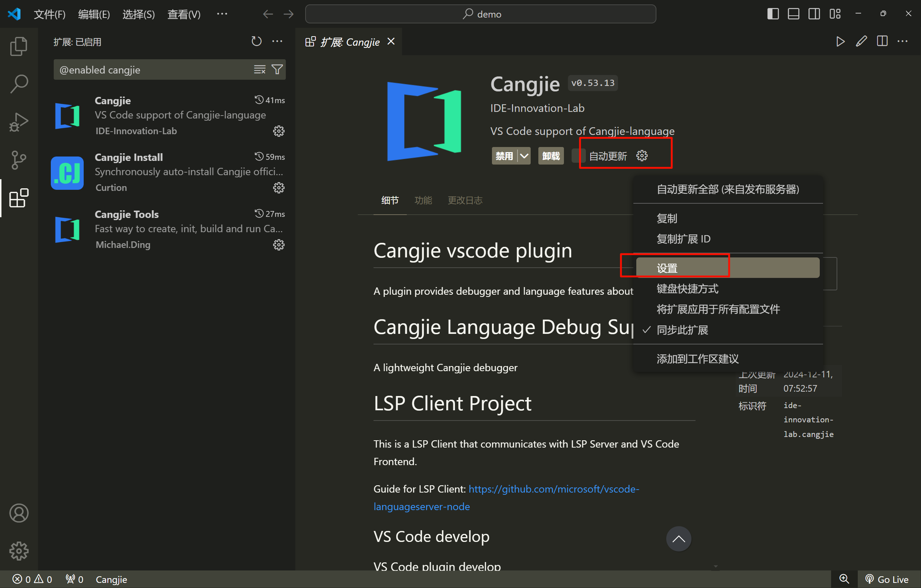Click the filter extensions funnel icon
This screenshot has height=588, width=921.
point(277,69)
